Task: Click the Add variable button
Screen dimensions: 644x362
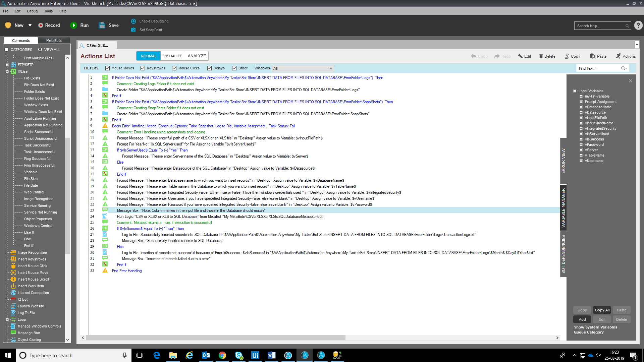Action: tap(582, 319)
